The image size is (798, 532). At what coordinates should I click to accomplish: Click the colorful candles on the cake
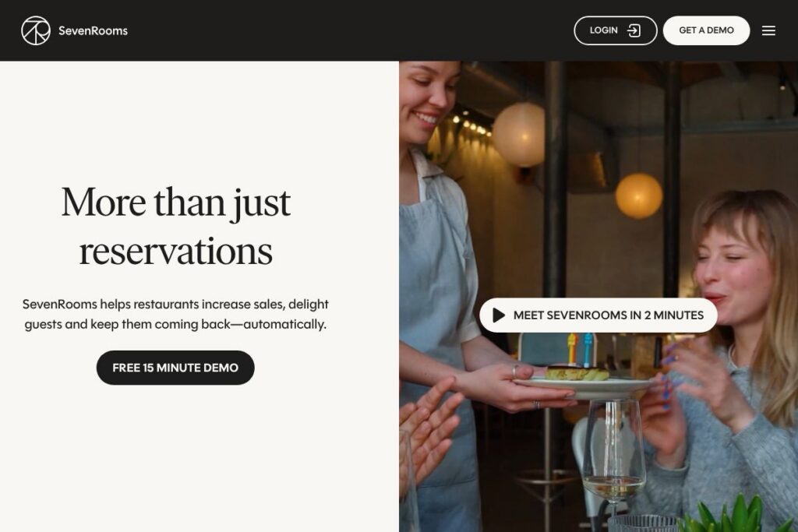[x=580, y=348]
